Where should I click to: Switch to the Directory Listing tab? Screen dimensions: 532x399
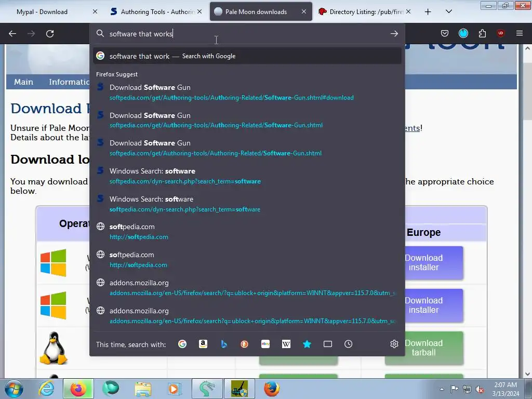pos(366,12)
